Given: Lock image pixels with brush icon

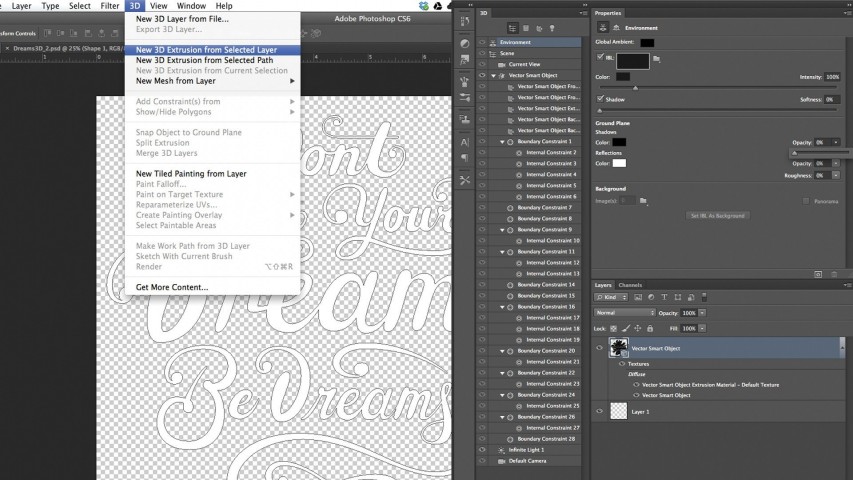Looking at the screenshot, I should tap(626, 329).
